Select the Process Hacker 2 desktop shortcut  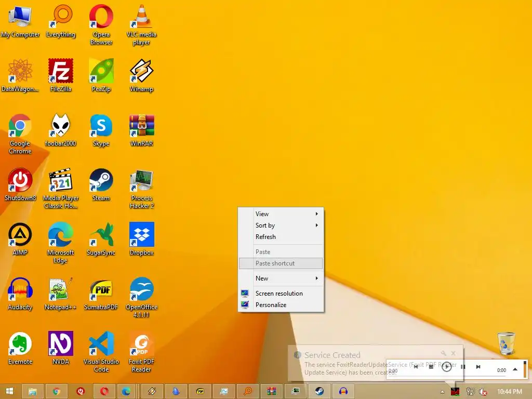click(141, 189)
